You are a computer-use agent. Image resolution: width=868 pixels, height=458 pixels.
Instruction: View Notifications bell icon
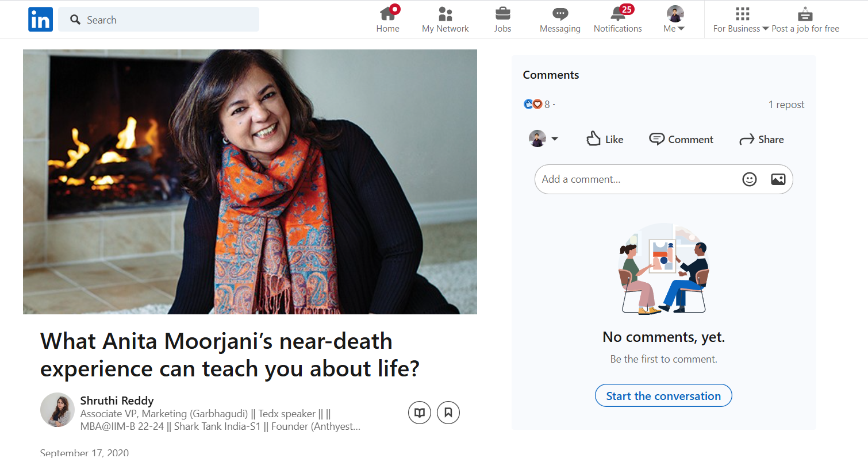[x=617, y=14]
